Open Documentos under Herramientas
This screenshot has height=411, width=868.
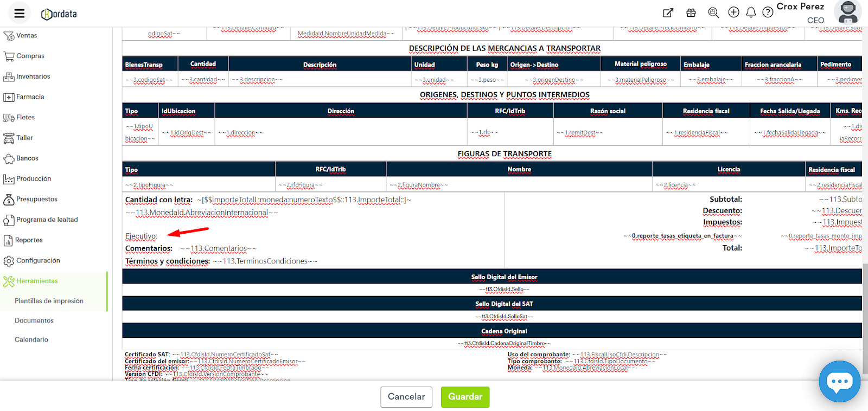(x=34, y=320)
